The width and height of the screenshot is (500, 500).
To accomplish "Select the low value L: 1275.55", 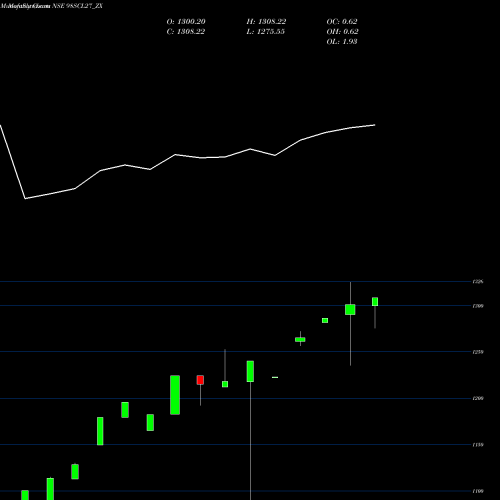I will (266, 32).
